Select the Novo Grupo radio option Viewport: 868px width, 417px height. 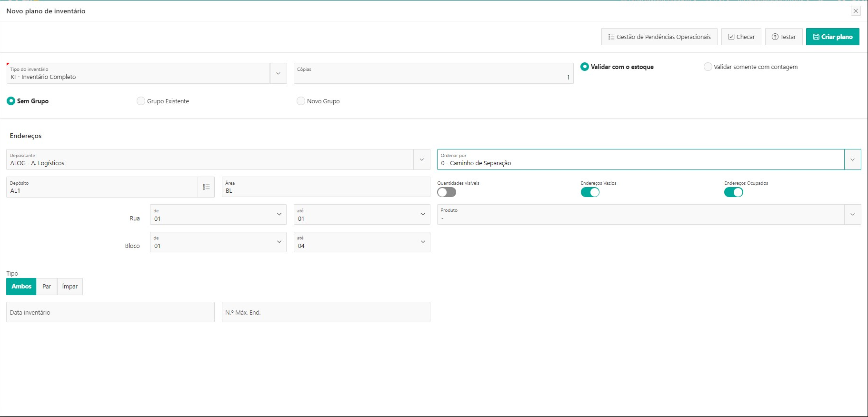coord(301,101)
